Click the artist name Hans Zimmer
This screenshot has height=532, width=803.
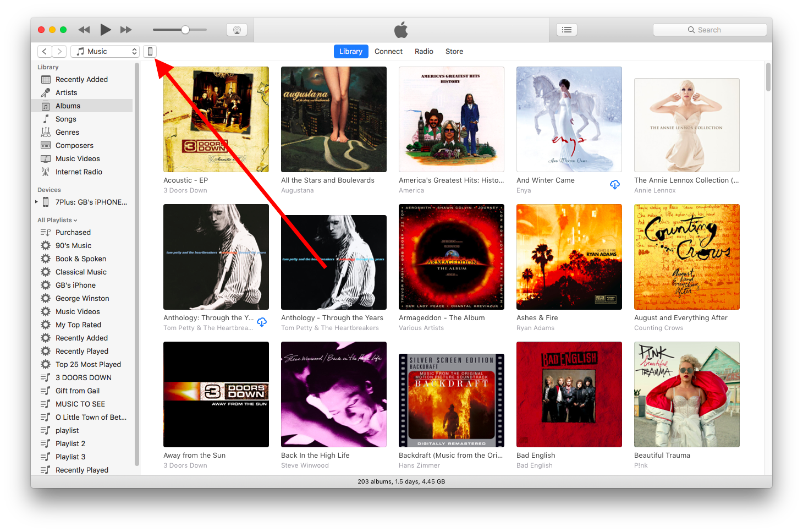(x=419, y=465)
